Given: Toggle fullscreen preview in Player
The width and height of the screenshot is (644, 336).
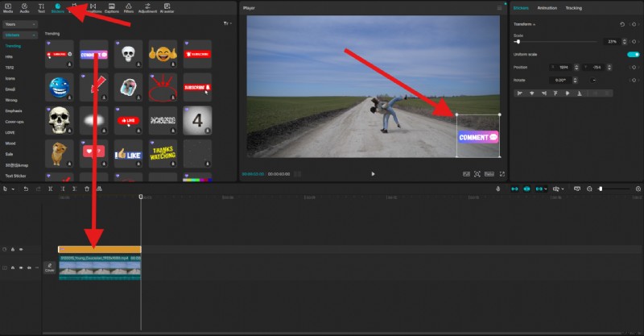Looking at the screenshot, I should (502, 174).
